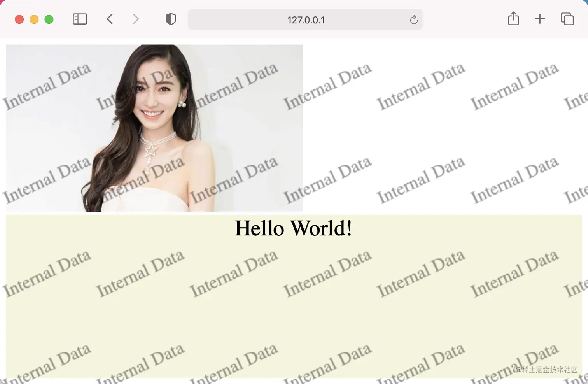Zoom the window with the green button
Viewport: 588px width, 384px height.
pos(49,19)
